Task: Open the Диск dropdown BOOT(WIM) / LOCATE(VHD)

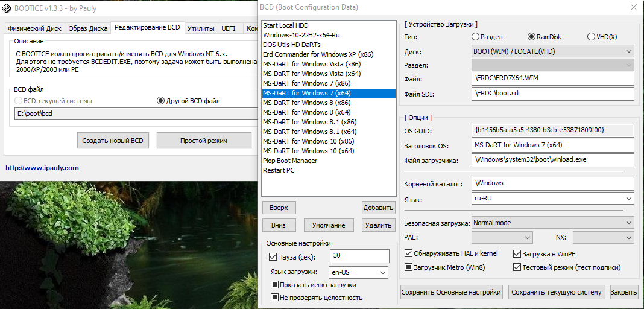Action: click(x=553, y=52)
